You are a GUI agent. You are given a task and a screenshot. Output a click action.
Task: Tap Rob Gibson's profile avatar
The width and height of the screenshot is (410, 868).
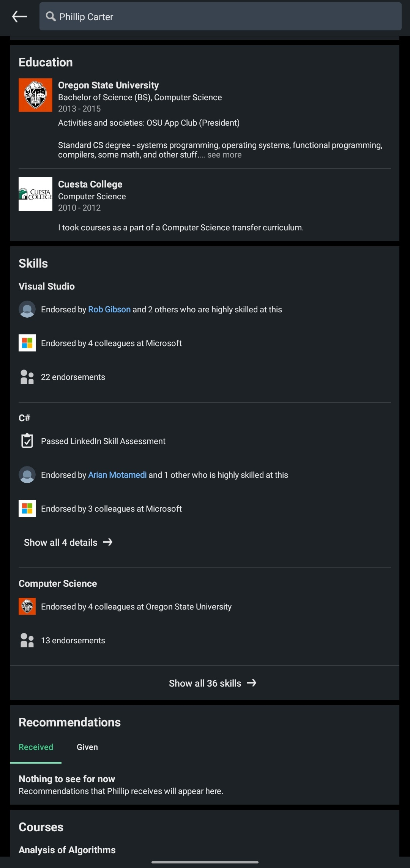(27, 309)
